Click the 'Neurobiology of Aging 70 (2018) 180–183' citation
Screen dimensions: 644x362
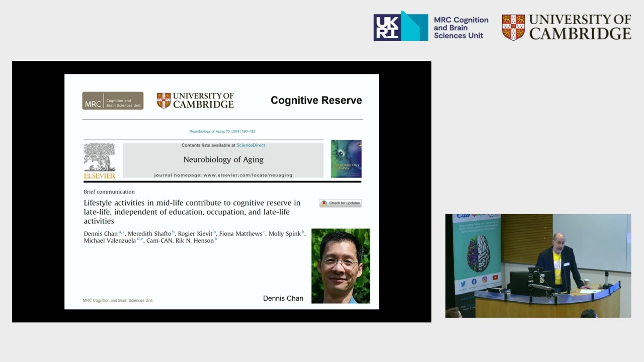(222, 131)
